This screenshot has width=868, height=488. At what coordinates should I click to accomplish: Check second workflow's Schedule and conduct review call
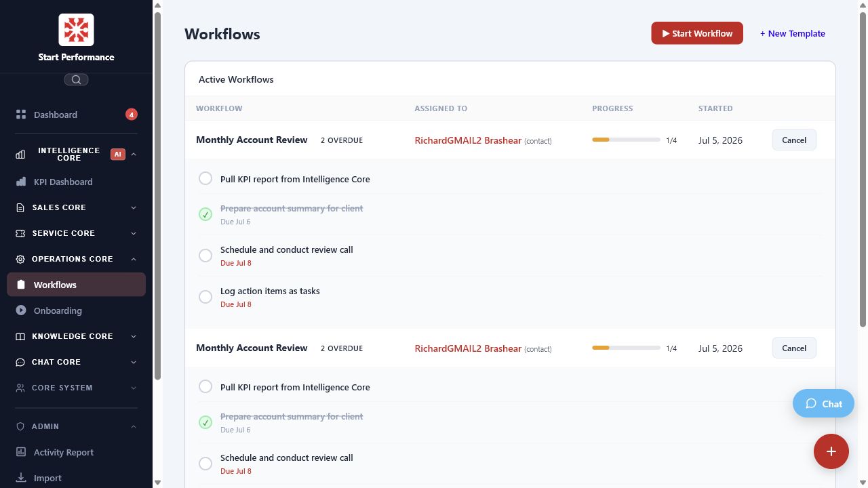tap(205, 464)
